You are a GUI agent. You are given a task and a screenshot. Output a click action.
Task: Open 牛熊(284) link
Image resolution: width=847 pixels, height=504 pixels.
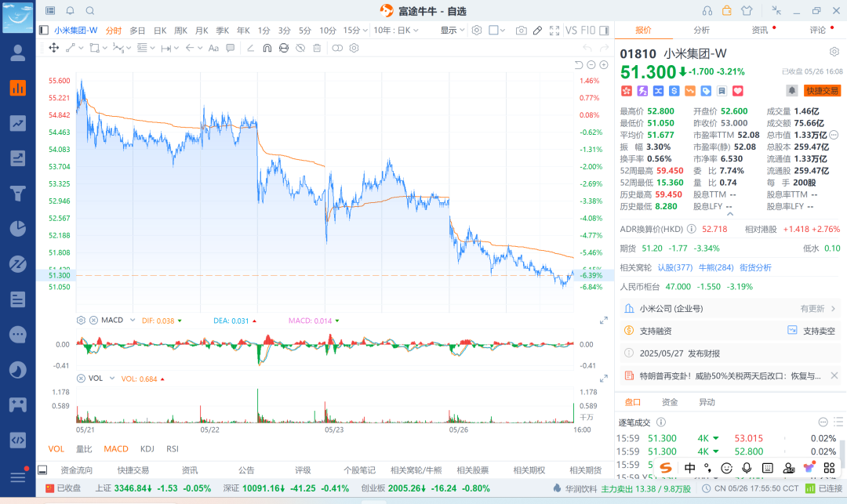716,267
